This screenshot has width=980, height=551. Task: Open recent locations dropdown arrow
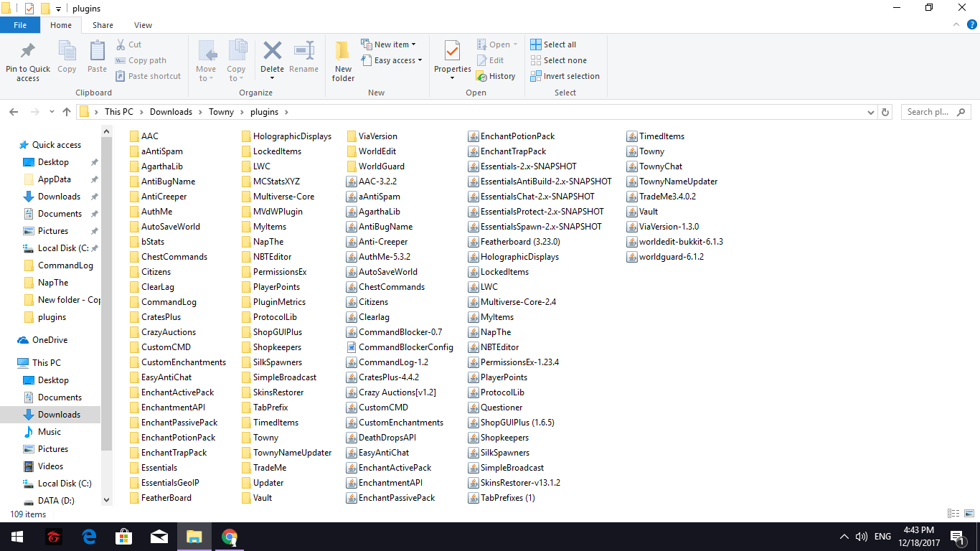tap(50, 112)
